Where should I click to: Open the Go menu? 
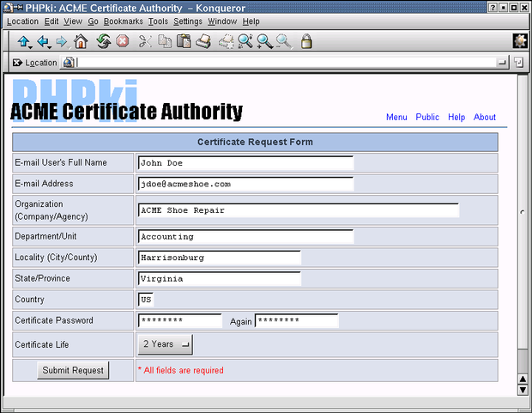pos(93,21)
